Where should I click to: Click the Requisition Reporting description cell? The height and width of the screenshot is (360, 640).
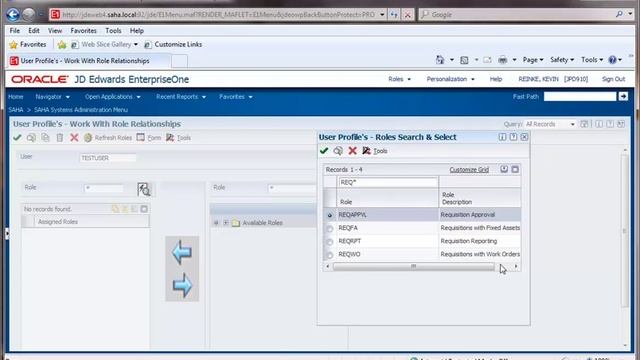click(x=479, y=241)
